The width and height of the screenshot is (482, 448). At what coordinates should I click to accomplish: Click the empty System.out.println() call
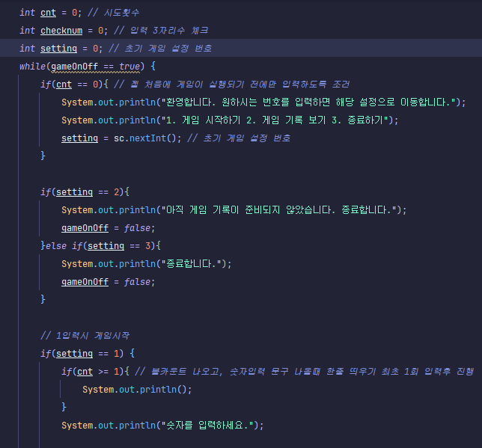click(x=137, y=390)
